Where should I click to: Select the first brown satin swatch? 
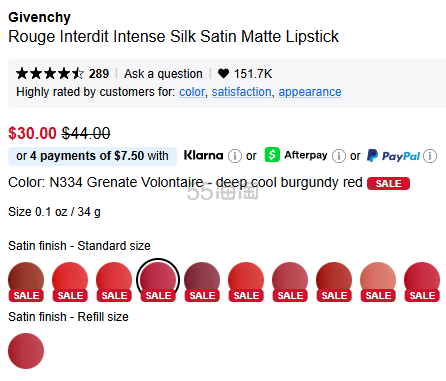coord(26,282)
